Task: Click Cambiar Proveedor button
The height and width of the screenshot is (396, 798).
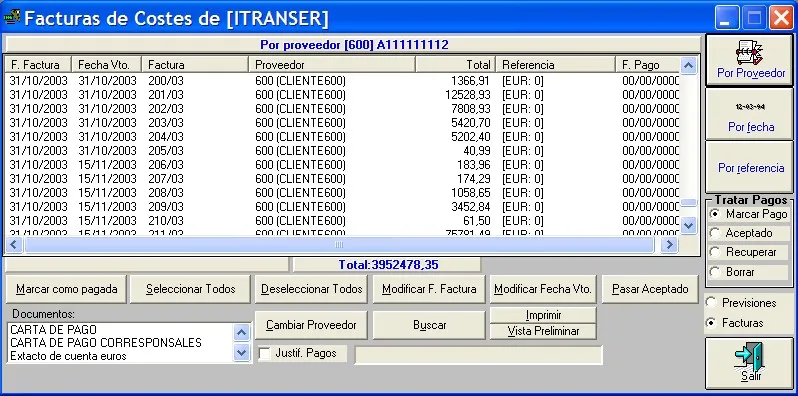Action: click(x=311, y=325)
